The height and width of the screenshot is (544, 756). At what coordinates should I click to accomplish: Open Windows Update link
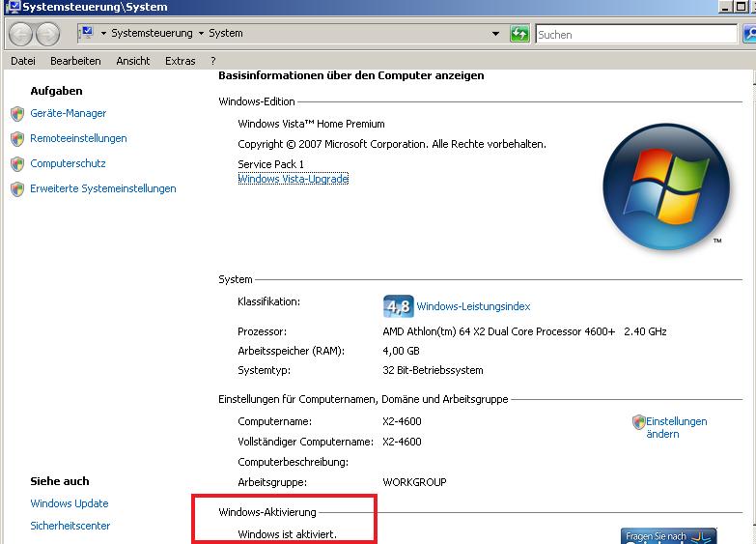(70, 503)
